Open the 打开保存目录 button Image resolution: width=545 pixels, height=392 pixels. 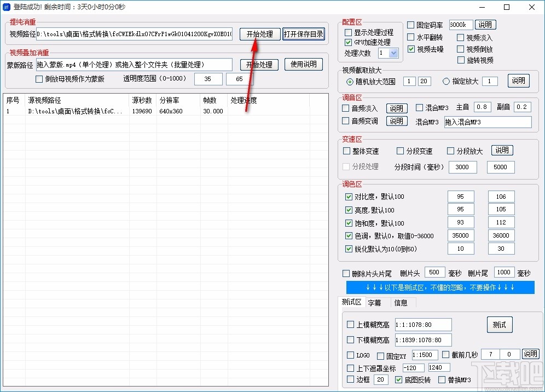[304, 34]
